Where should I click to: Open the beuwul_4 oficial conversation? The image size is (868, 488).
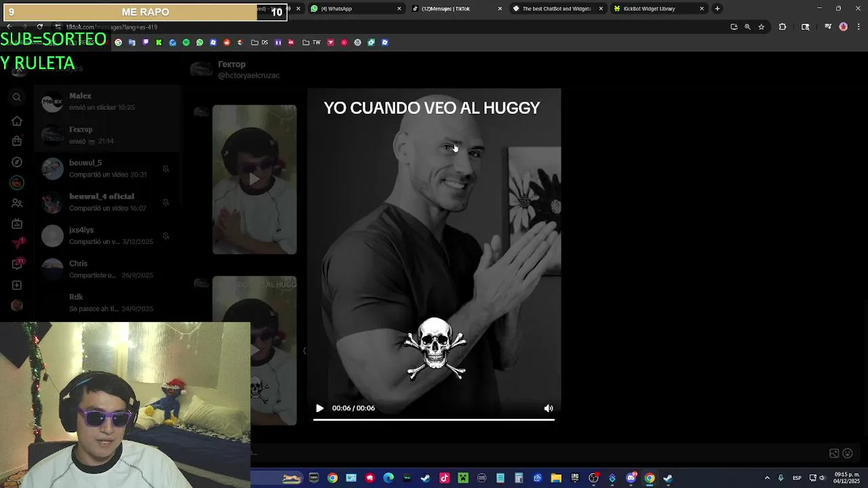107,202
